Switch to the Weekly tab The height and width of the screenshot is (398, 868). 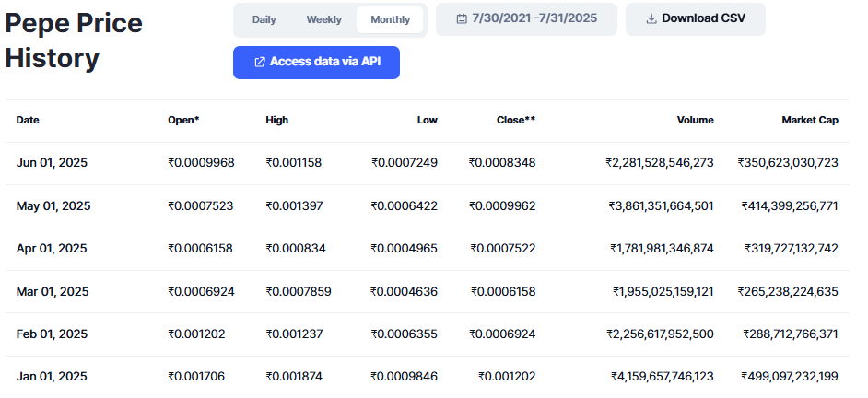[323, 19]
